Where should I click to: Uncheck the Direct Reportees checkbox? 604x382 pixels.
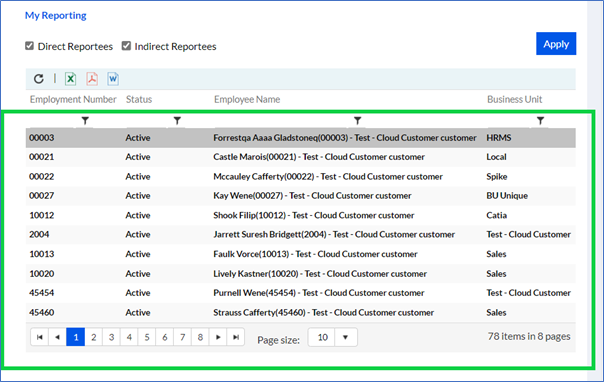pos(29,46)
